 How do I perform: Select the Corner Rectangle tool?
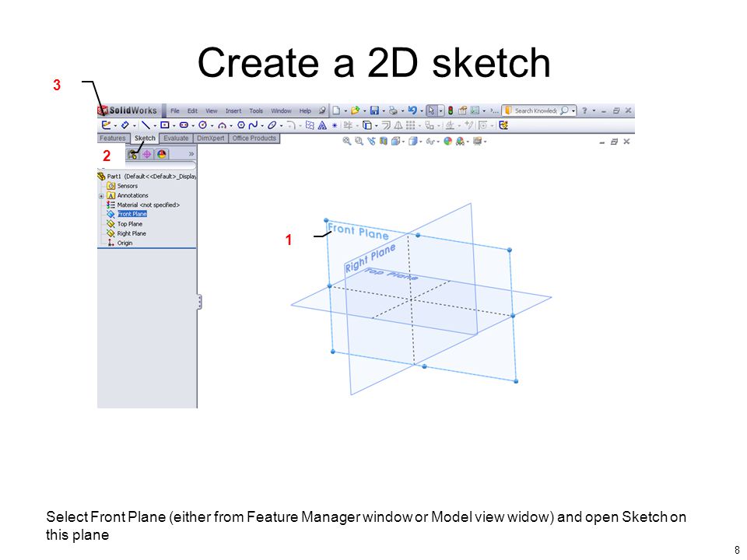click(164, 125)
